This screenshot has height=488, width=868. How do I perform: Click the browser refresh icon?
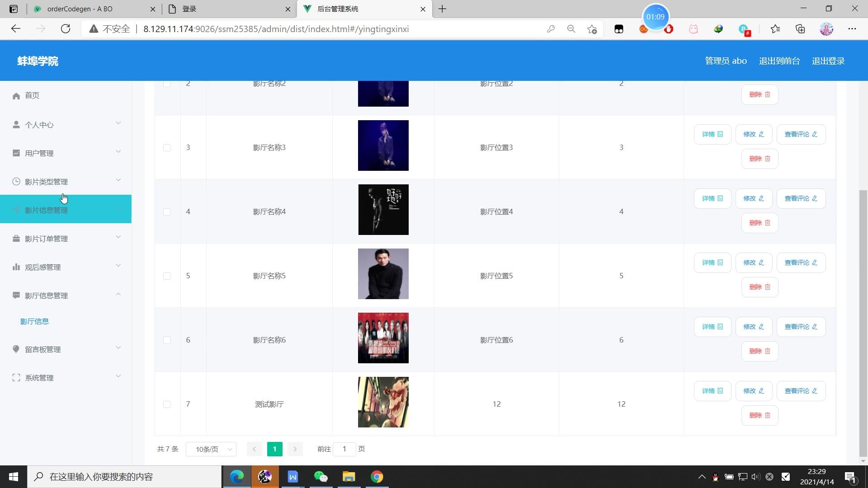point(66,29)
